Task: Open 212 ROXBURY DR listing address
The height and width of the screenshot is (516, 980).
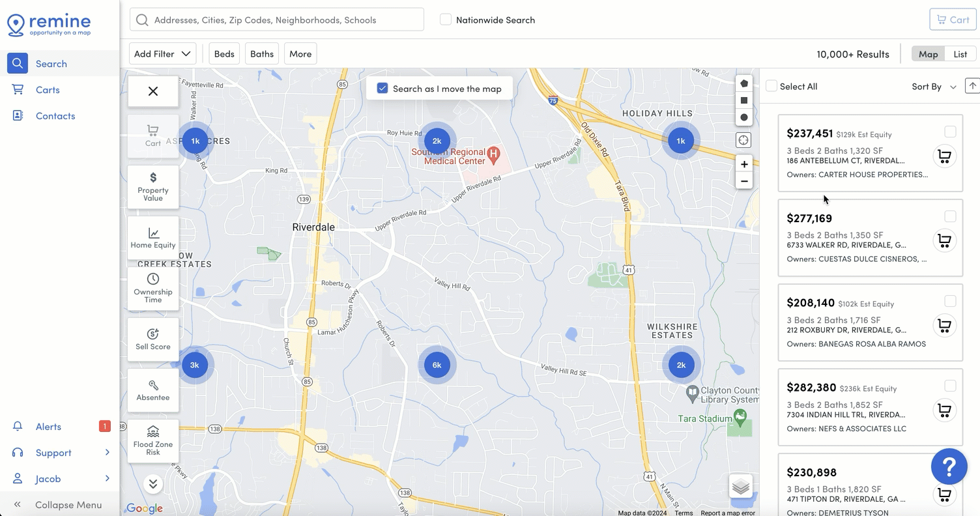Action: tap(846, 330)
